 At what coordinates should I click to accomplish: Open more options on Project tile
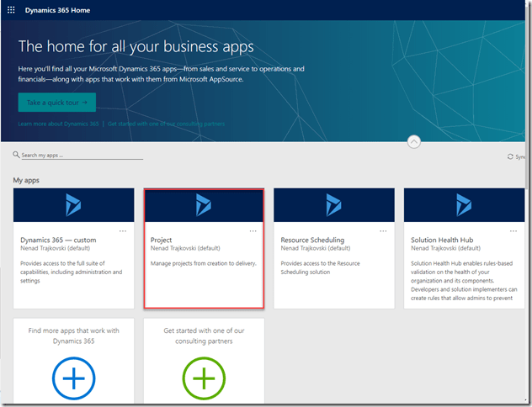[x=253, y=230]
